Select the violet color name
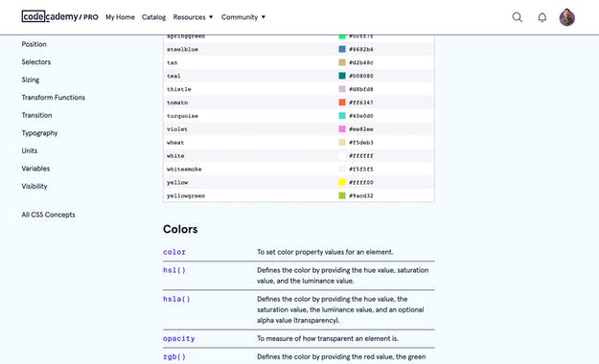The image size is (599, 364). pyautogui.click(x=177, y=129)
